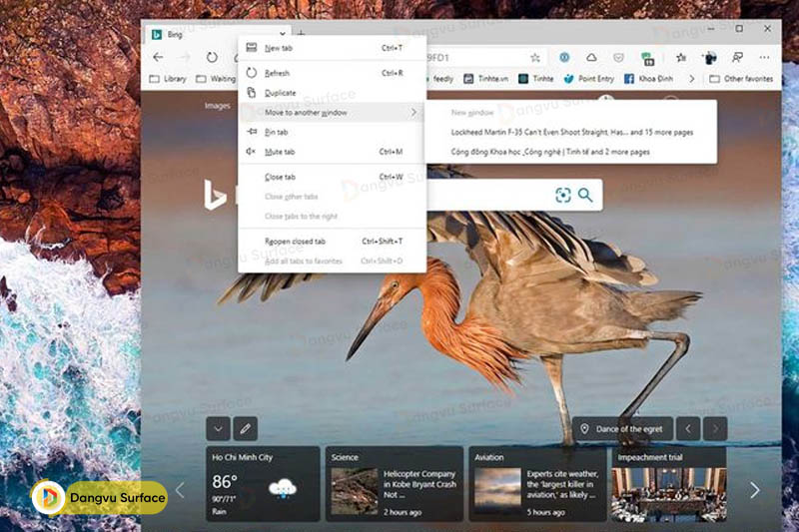799x532 pixels.
Task: Open the Khoa Dinh Facebook bookmark
Action: coord(648,79)
